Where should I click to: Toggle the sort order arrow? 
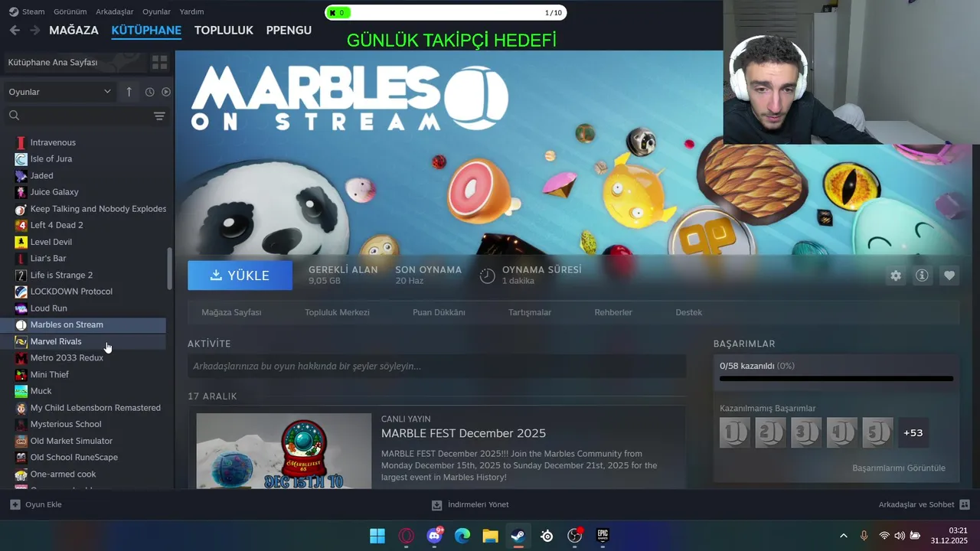click(129, 92)
